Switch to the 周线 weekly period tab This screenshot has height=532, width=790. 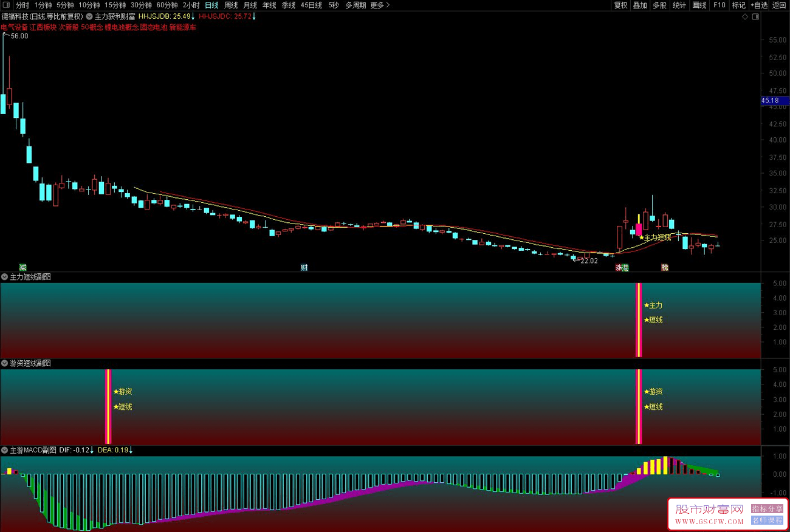pos(231,5)
